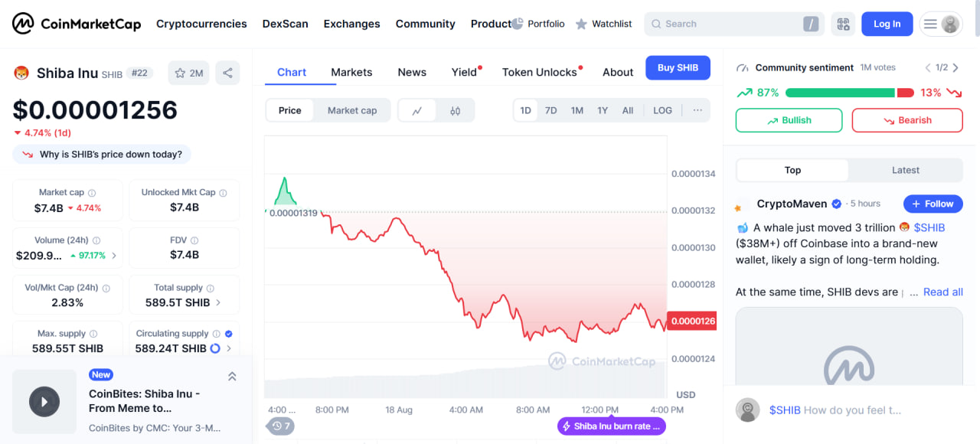
Task: Select the 7D time range
Action: pyautogui.click(x=550, y=110)
